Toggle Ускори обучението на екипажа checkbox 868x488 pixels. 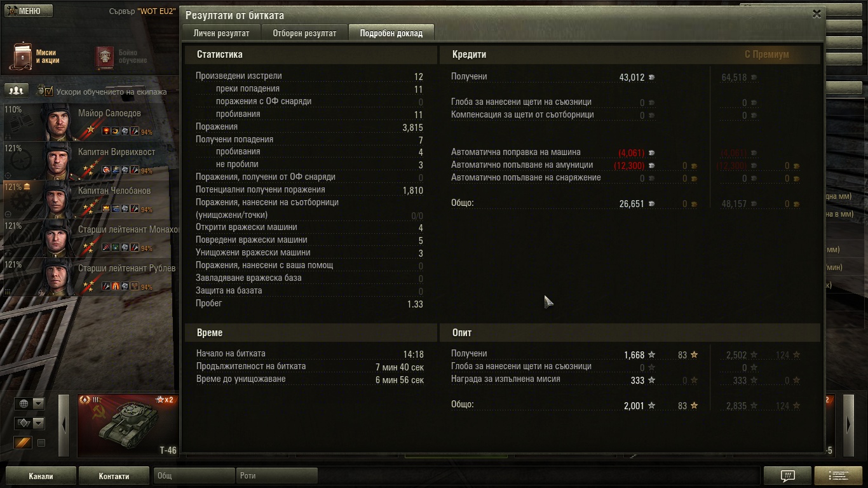pyautogui.click(x=48, y=91)
